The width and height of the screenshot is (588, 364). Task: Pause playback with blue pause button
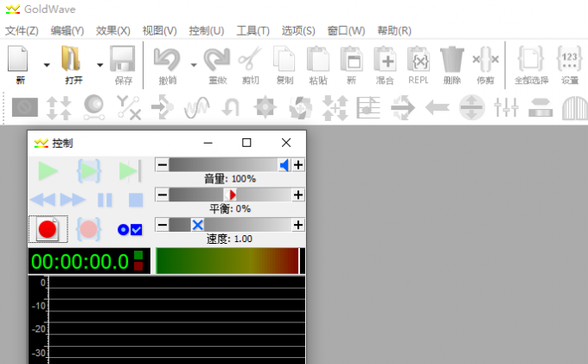105,200
